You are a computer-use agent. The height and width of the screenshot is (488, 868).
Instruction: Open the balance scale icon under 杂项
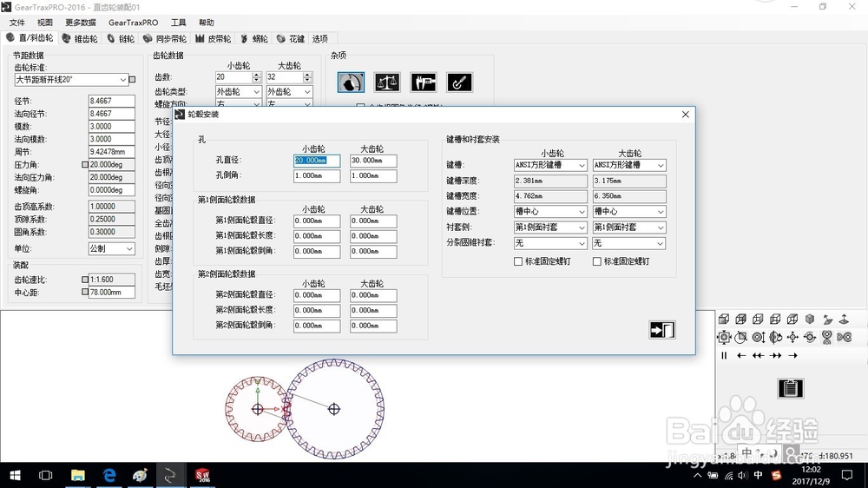click(387, 82)
